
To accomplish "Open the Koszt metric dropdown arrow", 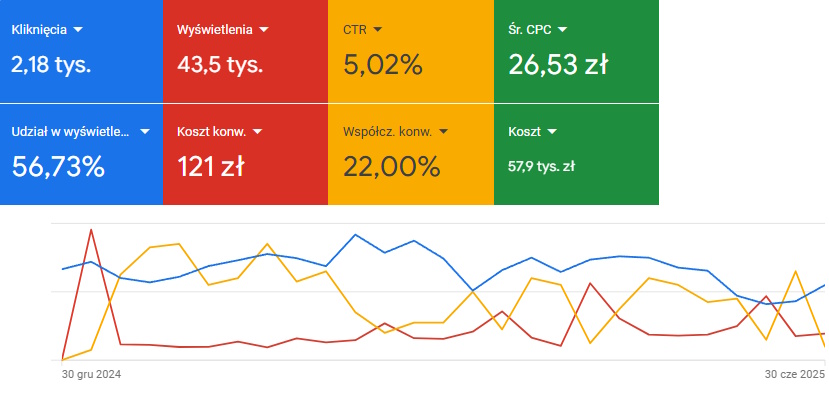I will click(551, 132).
